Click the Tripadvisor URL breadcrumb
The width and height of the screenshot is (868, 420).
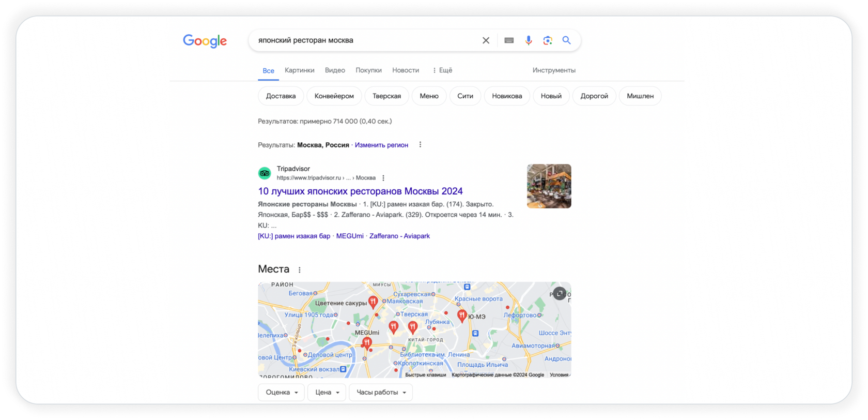tap(326, 178)
